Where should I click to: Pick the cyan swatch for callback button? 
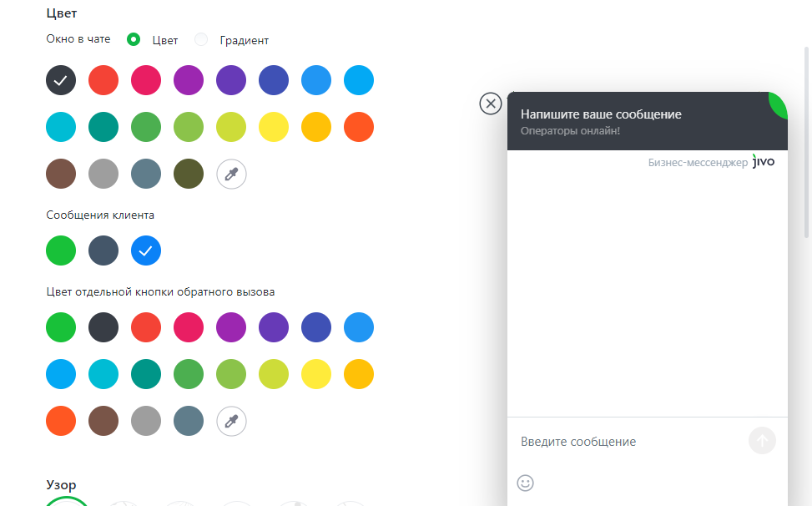click(x=103, y=374)
